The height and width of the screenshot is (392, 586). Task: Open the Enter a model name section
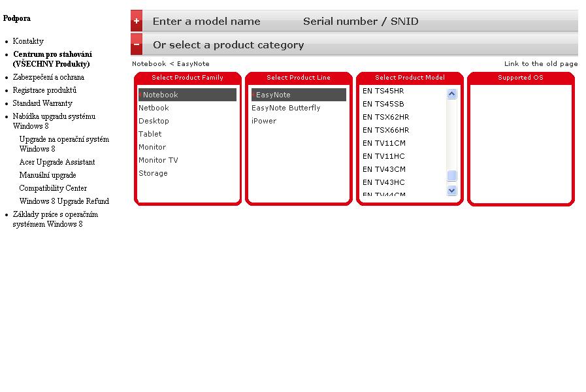(x=206, y=22)
